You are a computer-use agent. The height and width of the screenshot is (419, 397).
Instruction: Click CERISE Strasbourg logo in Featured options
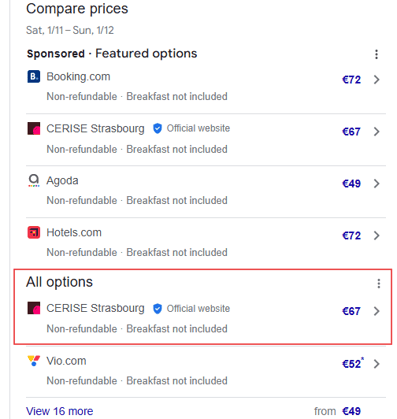tap(34, 128)
